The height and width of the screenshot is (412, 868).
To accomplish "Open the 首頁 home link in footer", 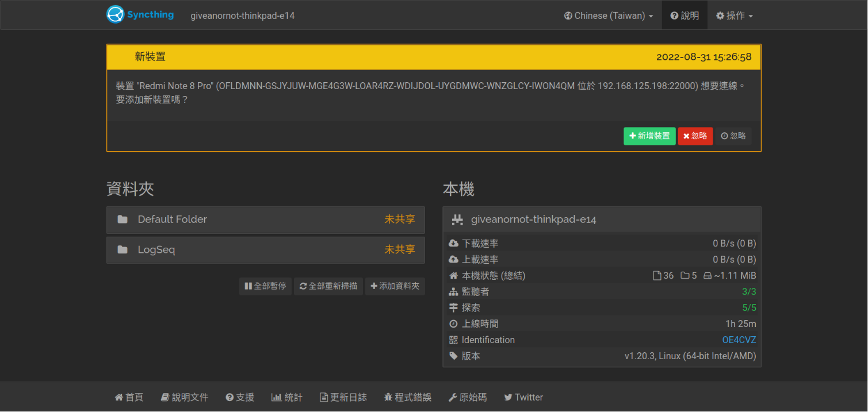I will (x=129, y=398).
